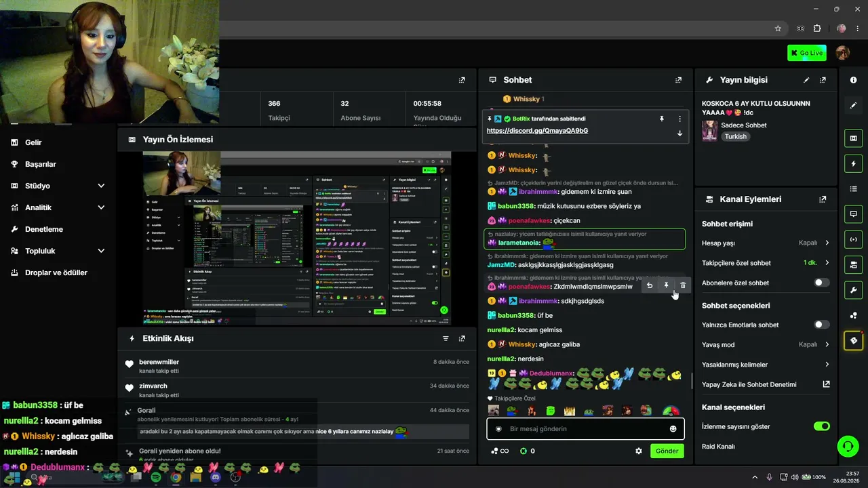Select berenwmiller in Etkinlik Akışı
Viewport: 868px width, 488px height.
coord(159,362)
